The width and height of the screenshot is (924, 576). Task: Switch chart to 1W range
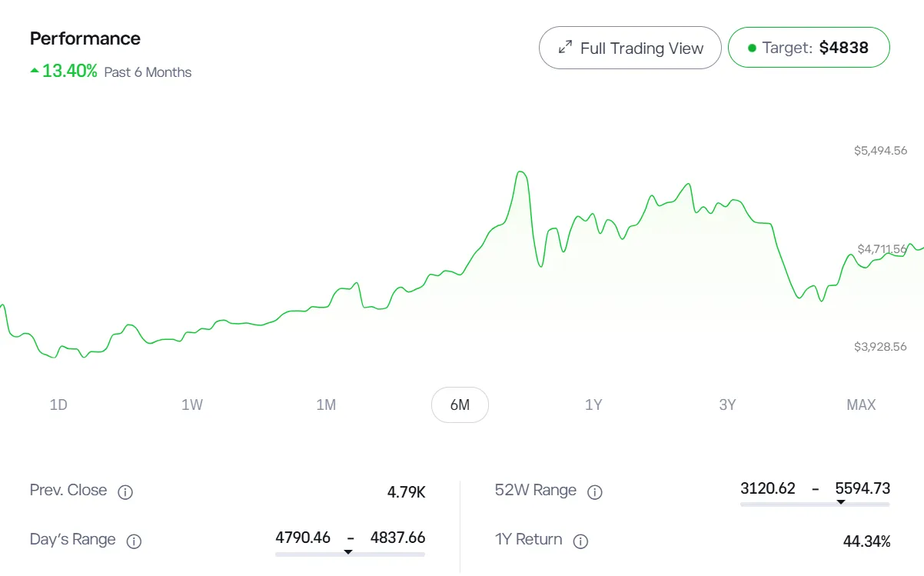(x=192, y=405)
